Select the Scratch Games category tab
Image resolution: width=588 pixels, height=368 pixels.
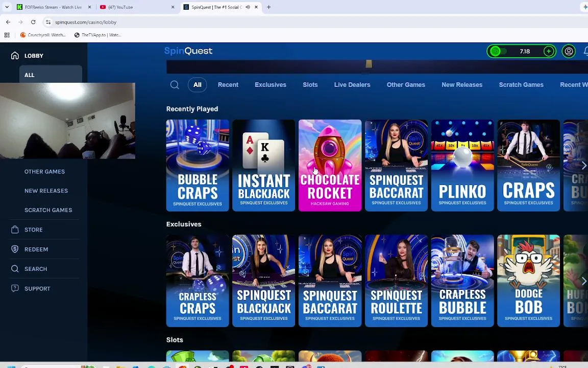(521, 85)
